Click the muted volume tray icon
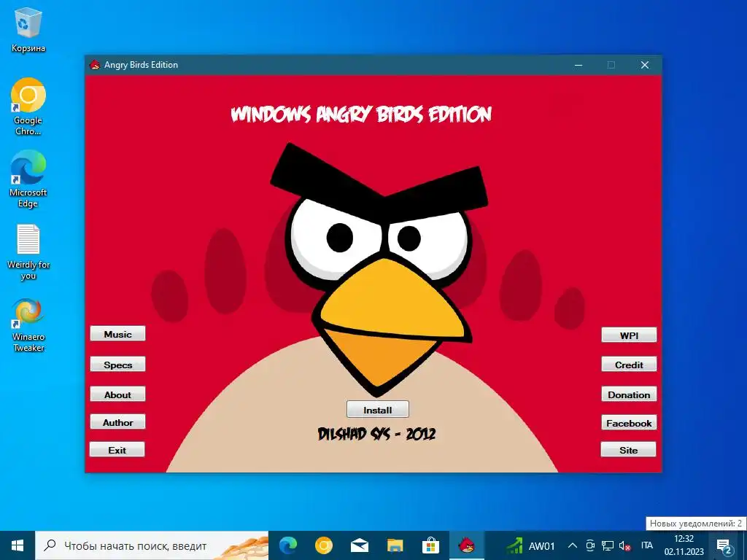Viewport: 747px width, 560px height. coord(624,545)
